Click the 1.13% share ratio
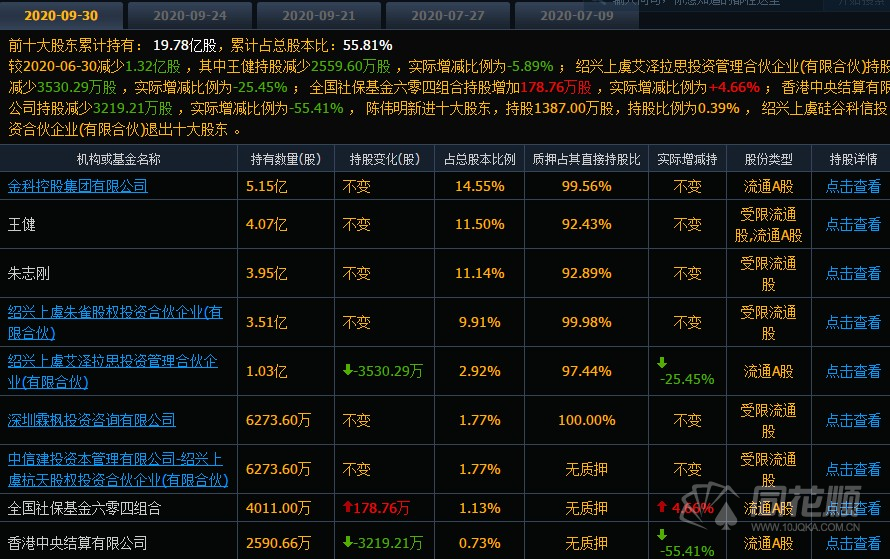This screenshot has height=559, width=890. (480, 508)
